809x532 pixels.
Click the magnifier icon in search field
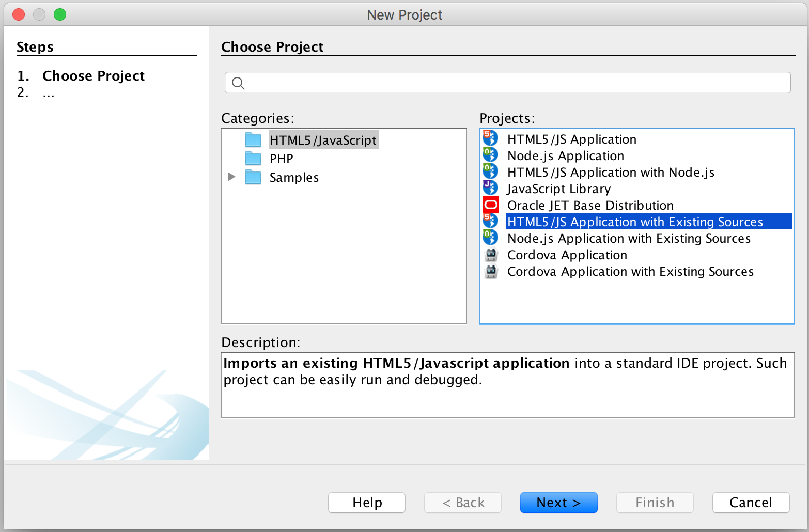(x=238, y=83)
